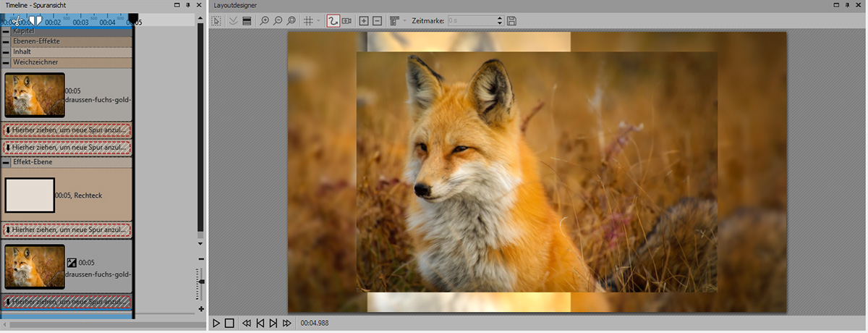Click the zoom-to-fit magnifier icon
This screenshot has height=333, width=868.
point(292,21)
